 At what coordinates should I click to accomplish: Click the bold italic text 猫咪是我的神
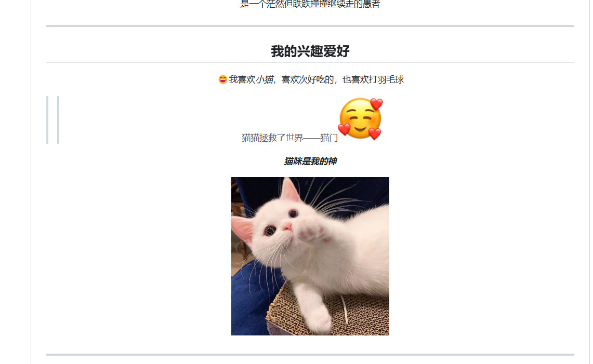[x=310, y=161]
